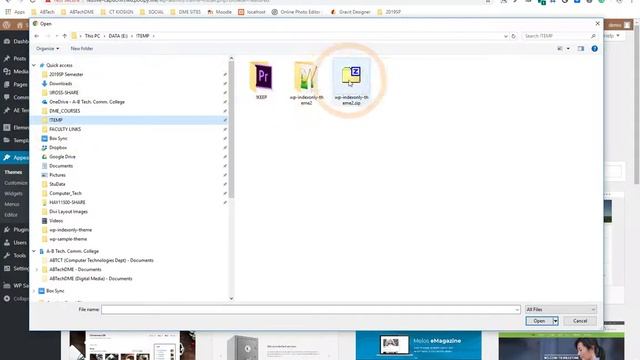640x360 pixels.
Task: Select Divi Layout Images in sidebar
Action: [x=68, y=211]
